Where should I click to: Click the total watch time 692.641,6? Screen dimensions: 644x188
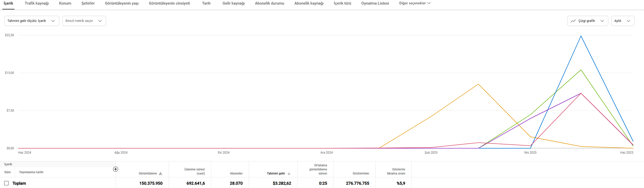coord(196,183)
